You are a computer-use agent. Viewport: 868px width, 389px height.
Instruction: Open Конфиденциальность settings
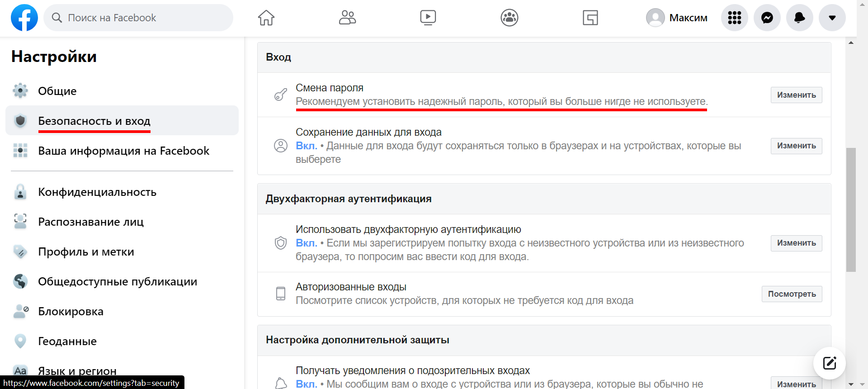122,192
